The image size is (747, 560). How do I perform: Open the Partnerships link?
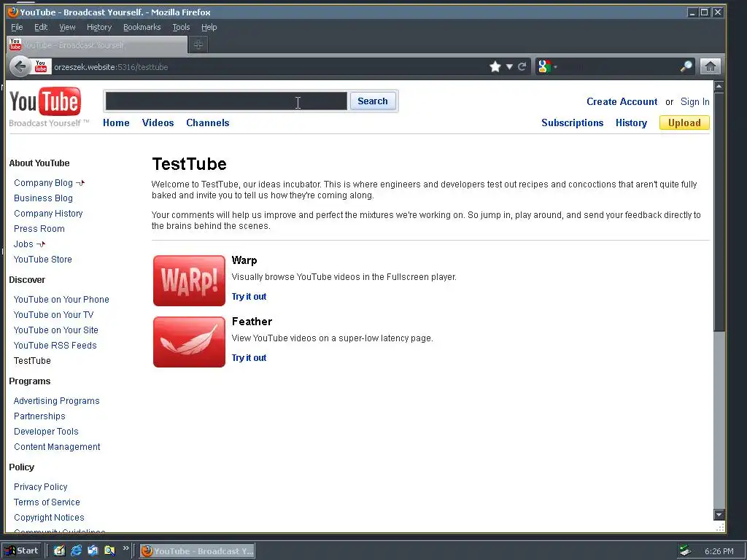pyautogui.click(x=39, y=416)
